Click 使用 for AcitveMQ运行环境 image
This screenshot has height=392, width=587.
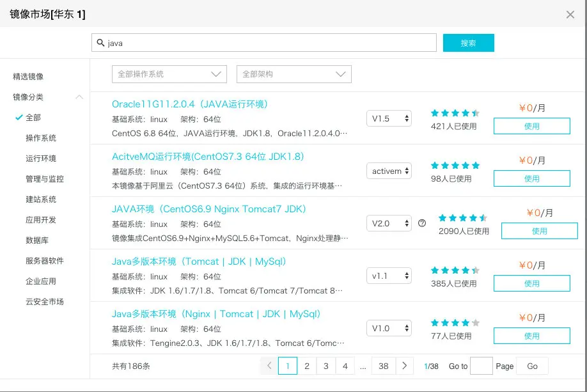click(531, 178)
